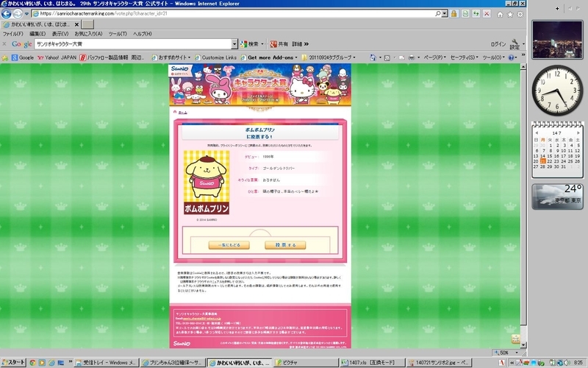The width and height of the screenshot is (588, 368).
Task: Click the ポムポムプリン character image
Action: [207, 182]
